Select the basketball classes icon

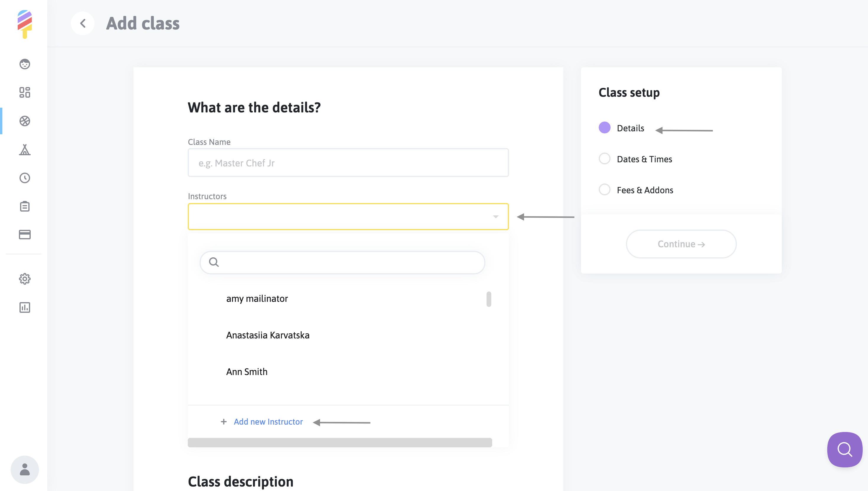click(25, 121)
